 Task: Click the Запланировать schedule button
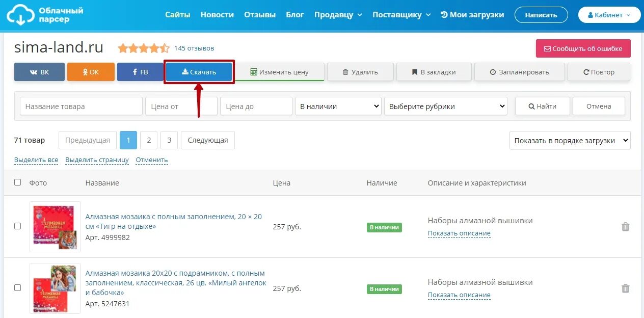tap(519, 72)
